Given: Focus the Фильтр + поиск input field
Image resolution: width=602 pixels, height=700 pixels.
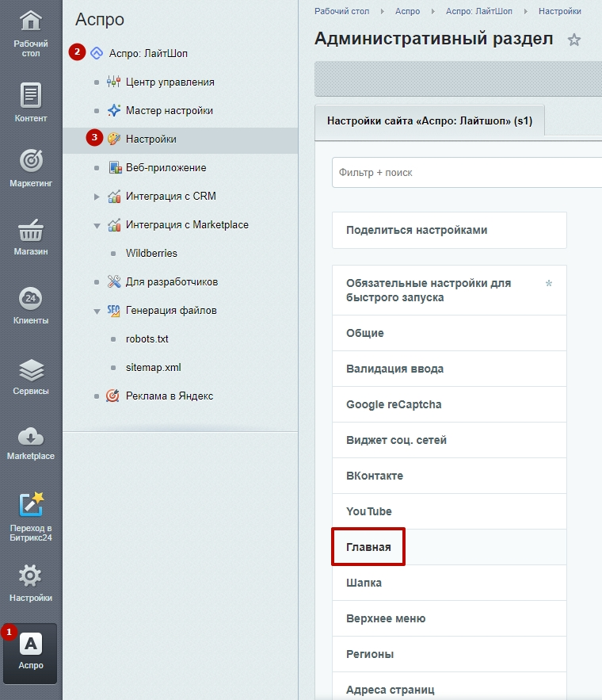Looking at the screenshot, I should (x=467, y=173).
